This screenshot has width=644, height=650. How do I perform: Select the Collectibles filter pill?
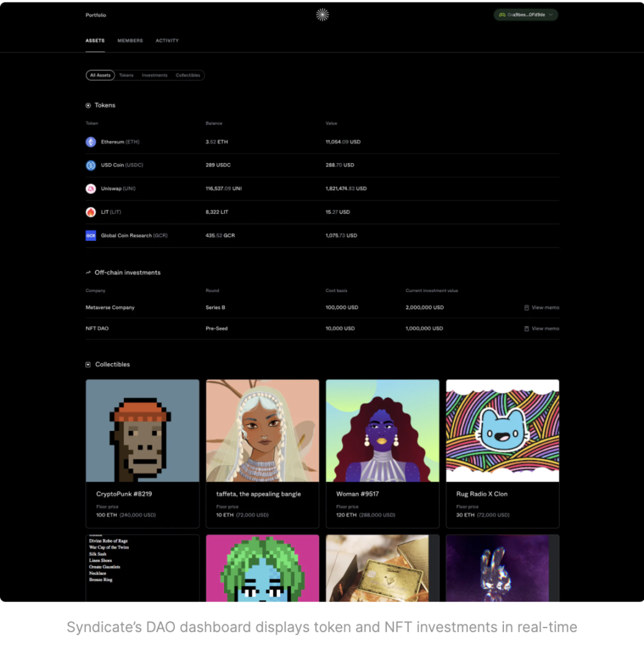188,75
